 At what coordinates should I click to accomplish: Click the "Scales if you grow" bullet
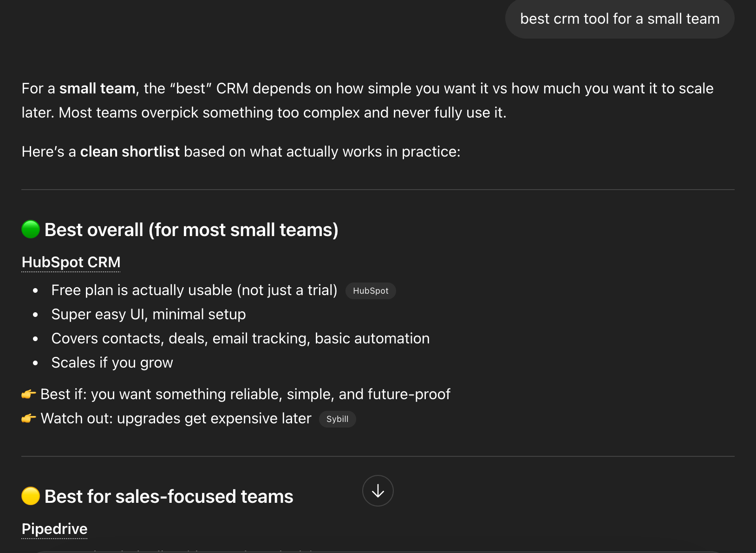112,363
